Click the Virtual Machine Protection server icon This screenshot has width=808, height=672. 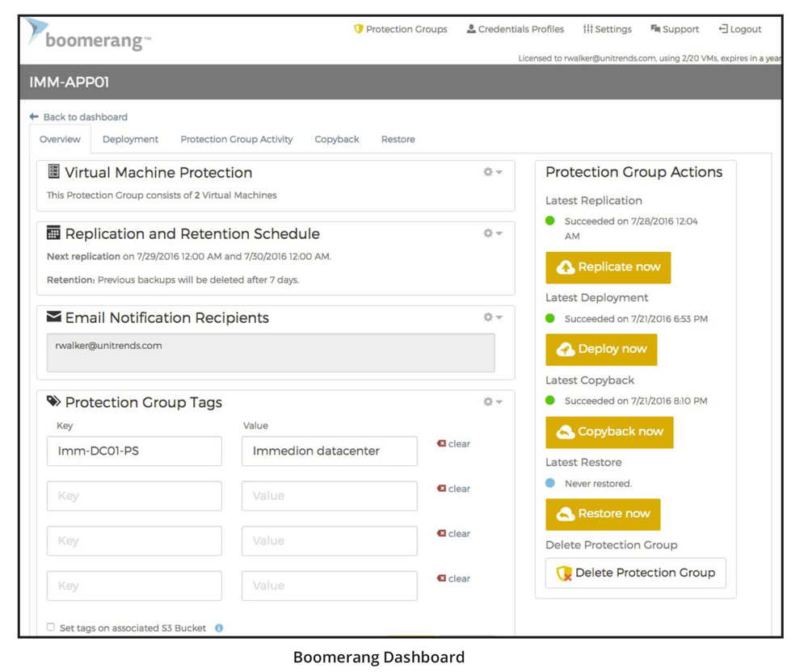[x=54, y=172]
